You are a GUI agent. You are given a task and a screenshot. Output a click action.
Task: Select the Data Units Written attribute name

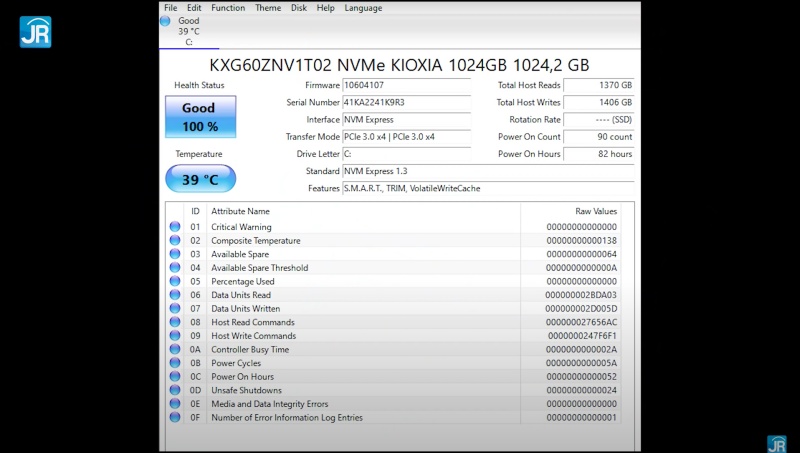(245, 309)
